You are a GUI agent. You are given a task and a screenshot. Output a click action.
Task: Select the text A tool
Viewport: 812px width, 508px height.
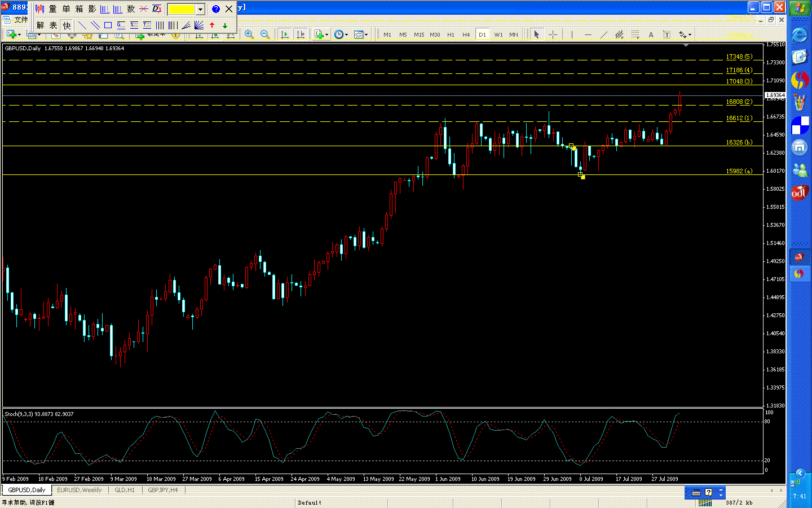651,34
